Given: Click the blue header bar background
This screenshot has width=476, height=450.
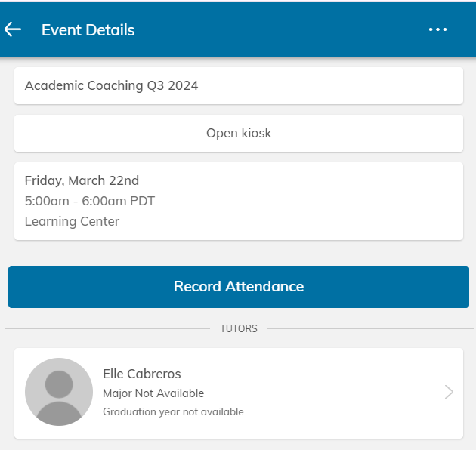Looking at the screenshot, I should point(274,29).
